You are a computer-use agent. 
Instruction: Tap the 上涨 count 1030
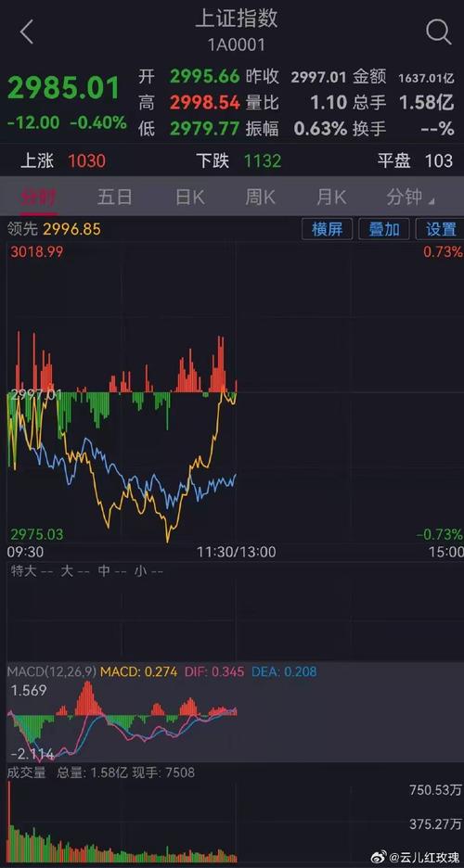coord(86,161)
